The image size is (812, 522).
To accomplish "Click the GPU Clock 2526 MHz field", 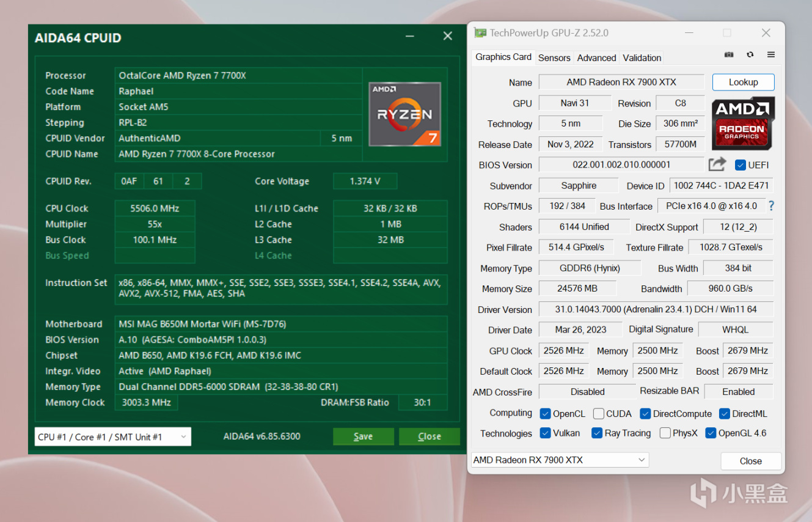I will 563,351.
